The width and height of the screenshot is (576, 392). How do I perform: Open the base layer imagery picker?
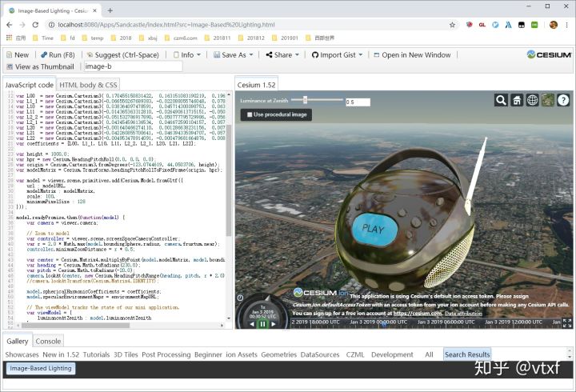(548, 100)
